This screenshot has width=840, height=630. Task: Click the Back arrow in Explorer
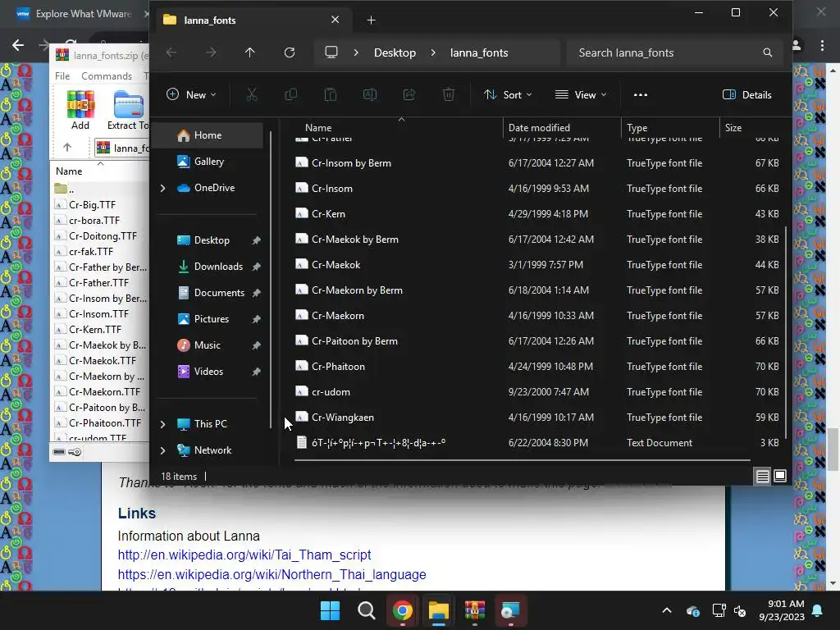[x=171, y=52]
